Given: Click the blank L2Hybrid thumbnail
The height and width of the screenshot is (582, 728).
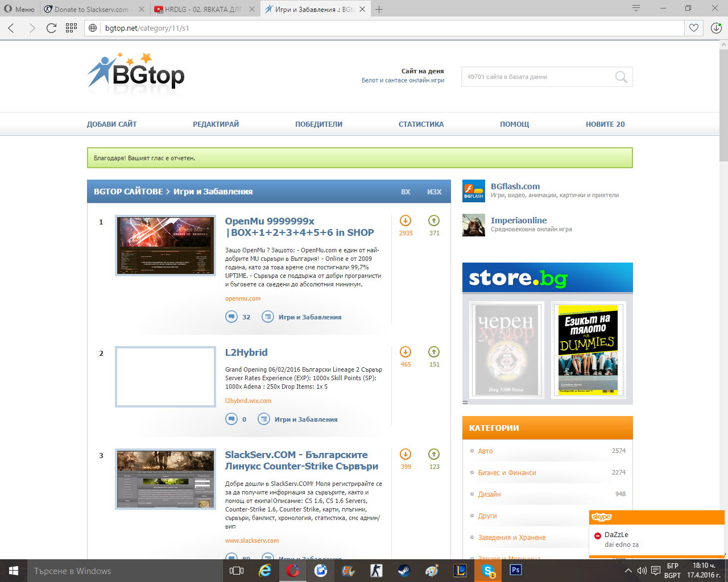Looking at the screenshot, I should coord(166,377).
